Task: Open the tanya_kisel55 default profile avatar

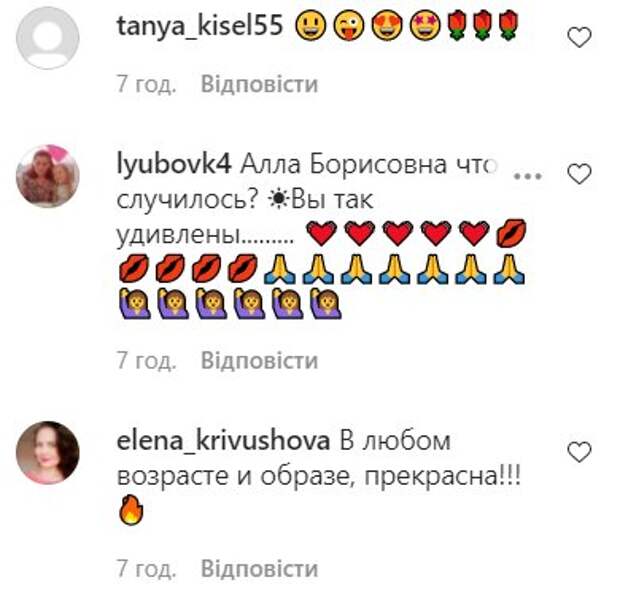Action: click(x=47, y=38)
